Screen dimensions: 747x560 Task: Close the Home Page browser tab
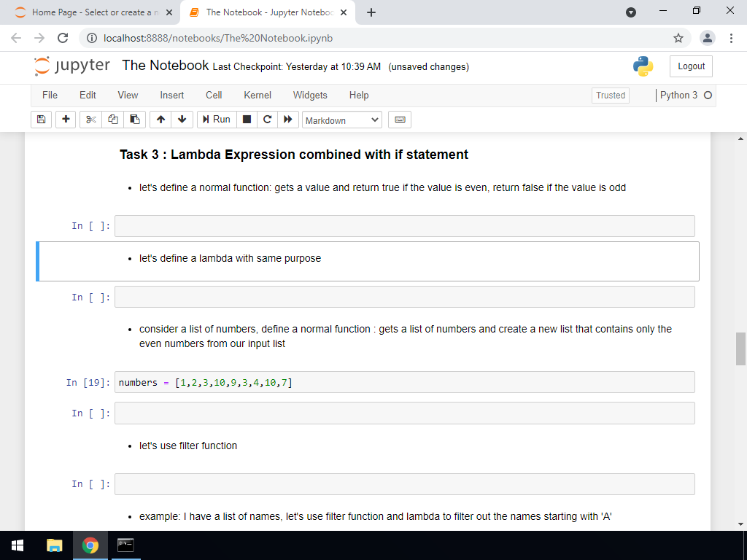point(169,12)
